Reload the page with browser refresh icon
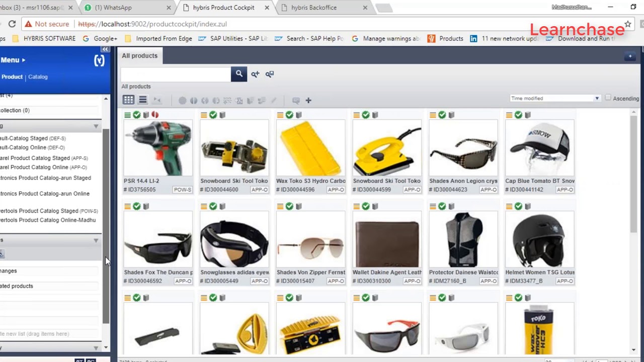This screenshot has height=362, width=644. (12, 24)
